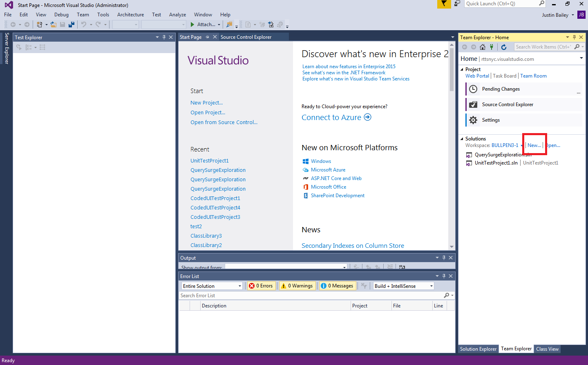The image size is (588, 365).
Task: Go to Team Explorer Home icon
Action: click(x=483, y=47)
